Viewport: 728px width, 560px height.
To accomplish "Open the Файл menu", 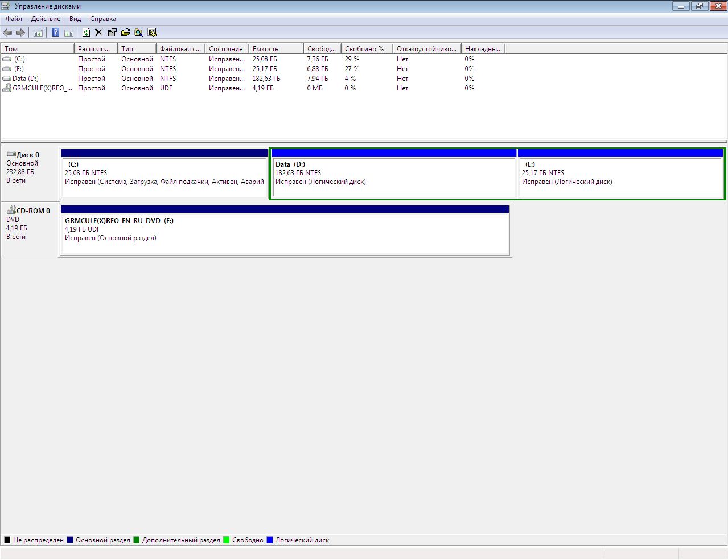I will (14, 19).
